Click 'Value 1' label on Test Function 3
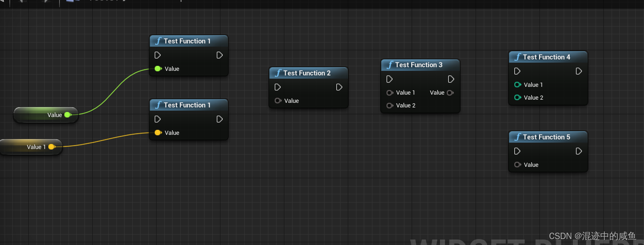Screen dimensions: 644x245 point(406,93)
